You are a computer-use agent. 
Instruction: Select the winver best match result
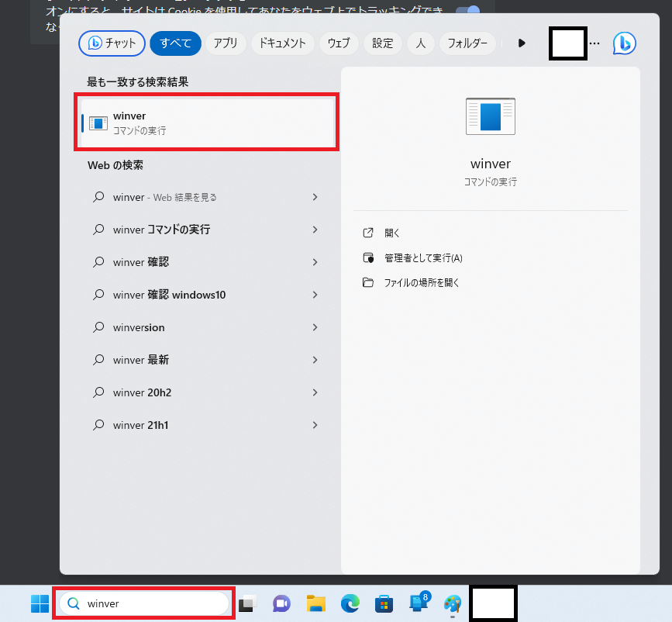[207, 123]
